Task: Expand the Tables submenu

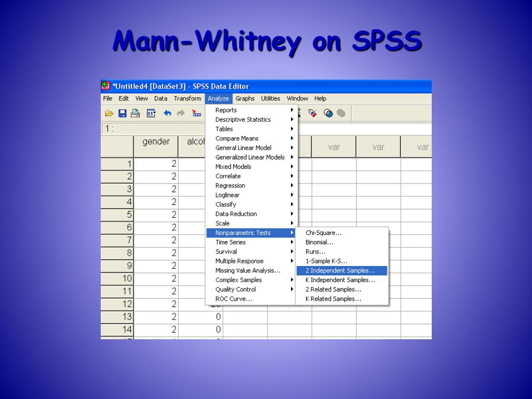Action: 251,129
